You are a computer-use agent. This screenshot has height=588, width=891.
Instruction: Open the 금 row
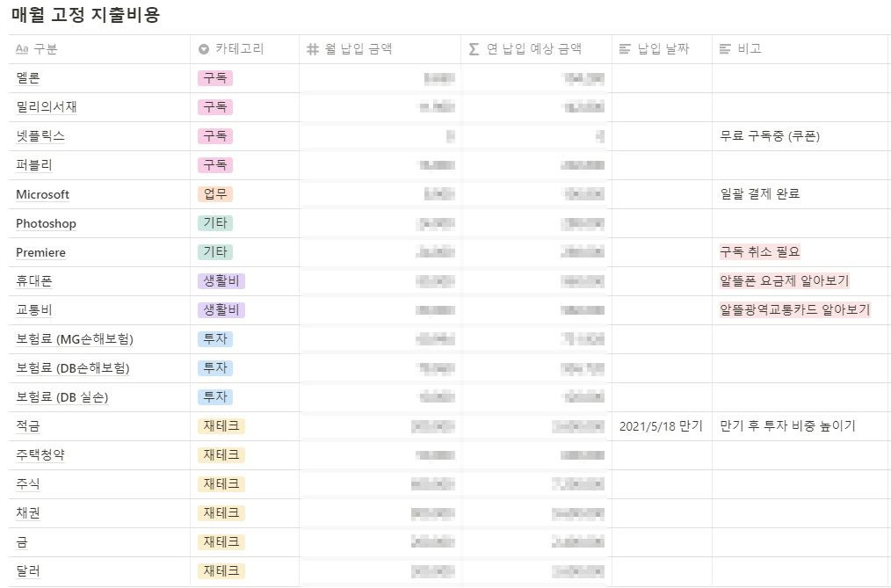(x=22, y=542)
